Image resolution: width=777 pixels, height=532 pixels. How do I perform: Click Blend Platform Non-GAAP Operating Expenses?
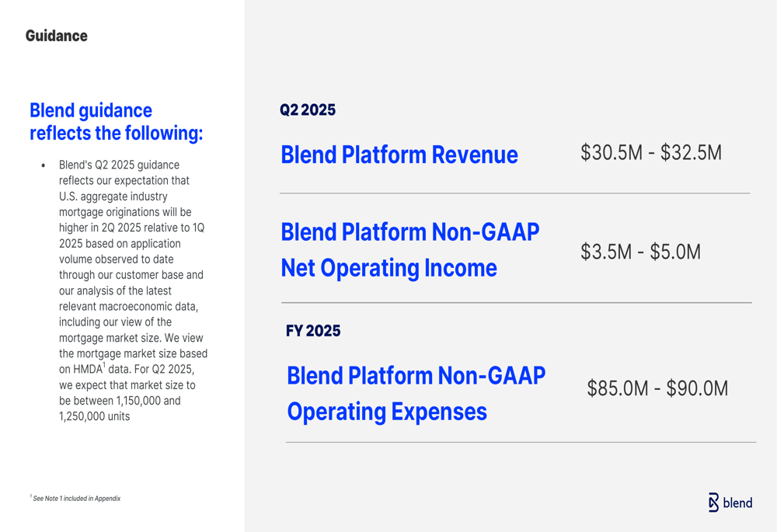pyautogui.click(x=416, y=394)
